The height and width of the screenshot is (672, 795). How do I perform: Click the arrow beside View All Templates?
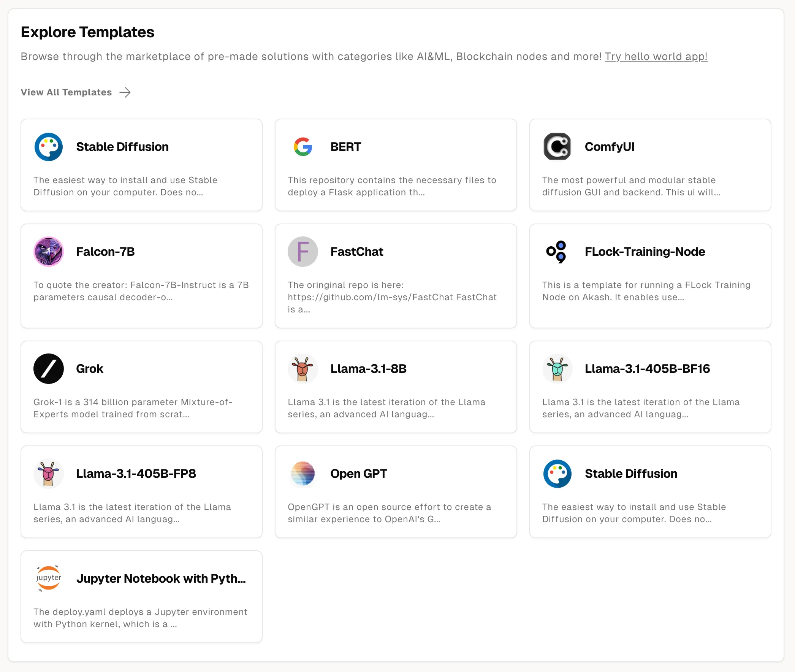(x=125, y=92)
